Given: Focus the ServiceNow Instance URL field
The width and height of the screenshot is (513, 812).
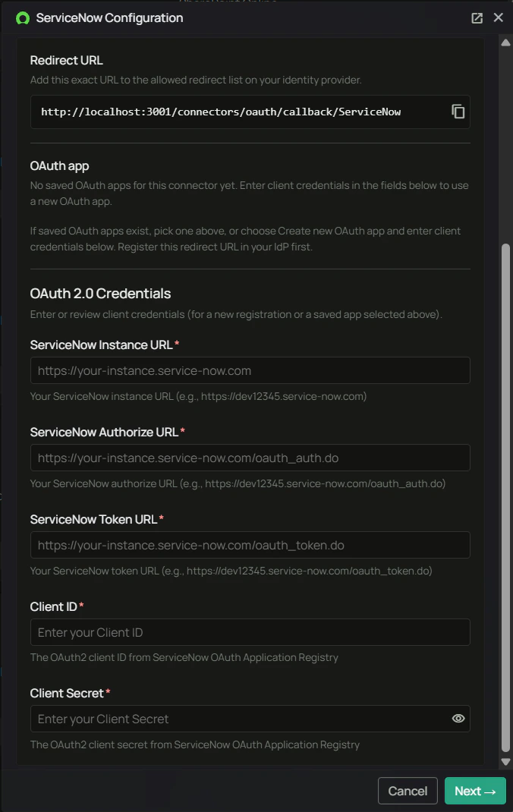Looking at the screenshot, I should pyautogui.click(x=250, y=370).
